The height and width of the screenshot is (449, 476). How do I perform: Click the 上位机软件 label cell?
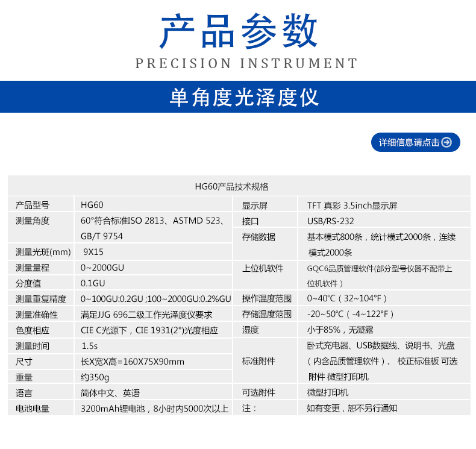(263, 268)
